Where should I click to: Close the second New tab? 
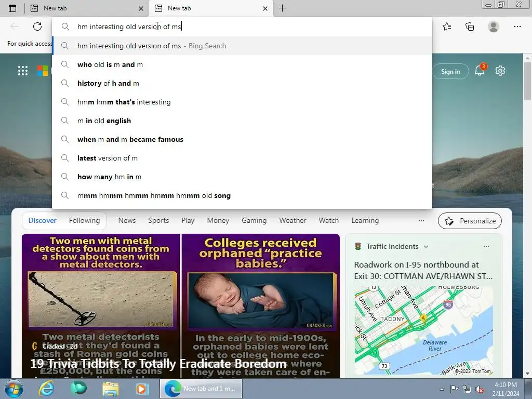coord(265,8)
